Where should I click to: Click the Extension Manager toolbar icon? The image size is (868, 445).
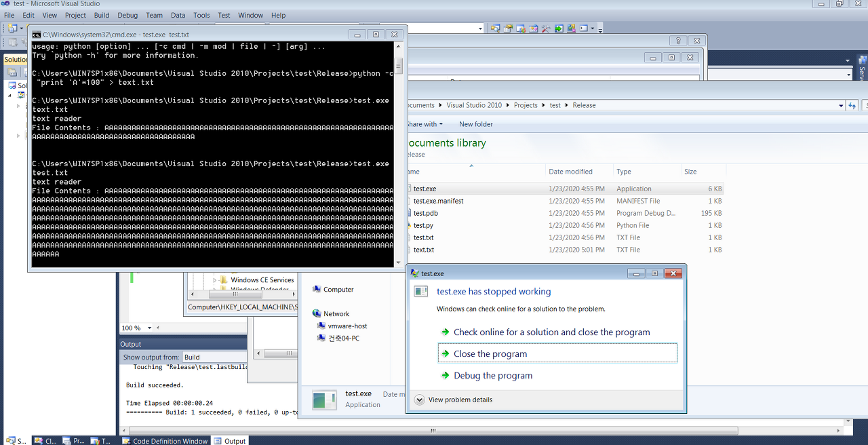[x=571, y=28]
